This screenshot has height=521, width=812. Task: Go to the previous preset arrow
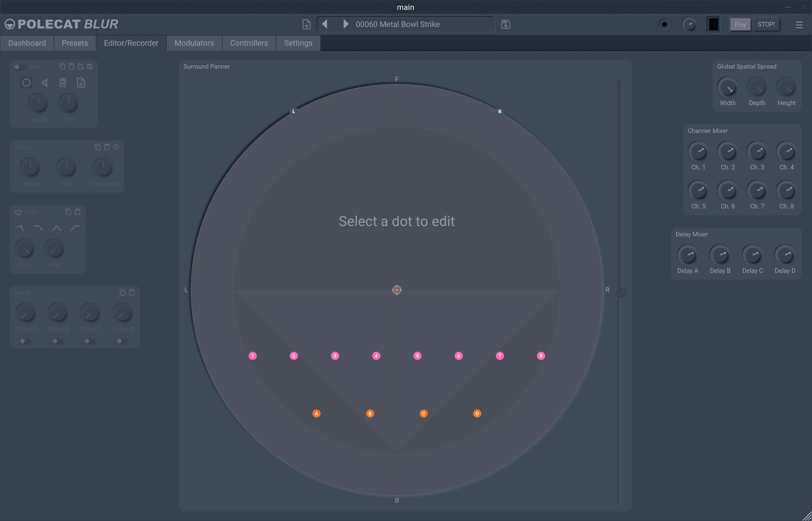(x=325, y=24)
